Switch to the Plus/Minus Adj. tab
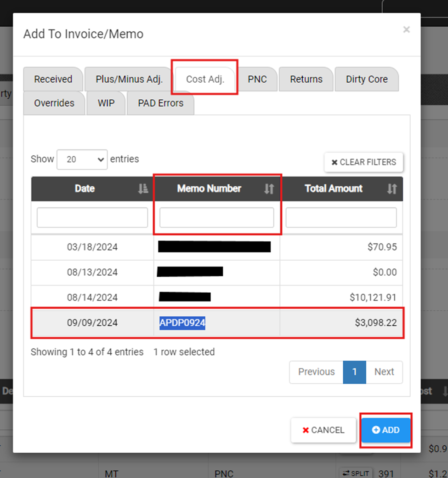Viewport: 448px width, 478px height. (x=129, y=79)
